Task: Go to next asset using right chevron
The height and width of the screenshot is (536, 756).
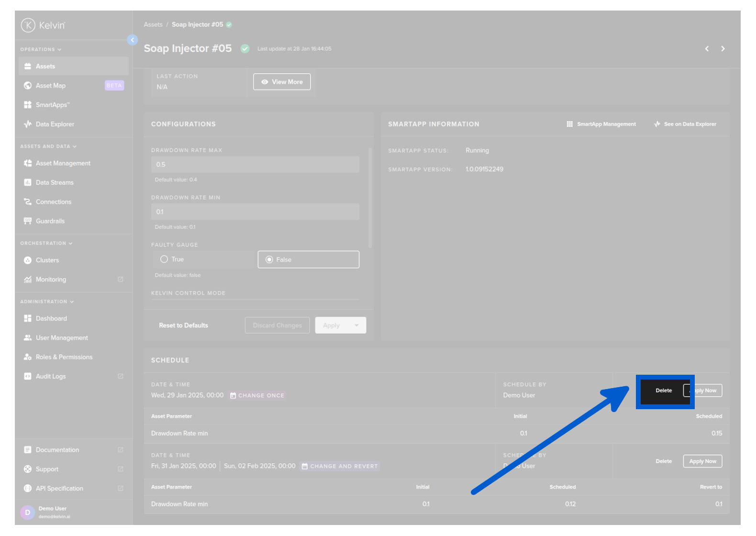Action: [x=723, y=49]
